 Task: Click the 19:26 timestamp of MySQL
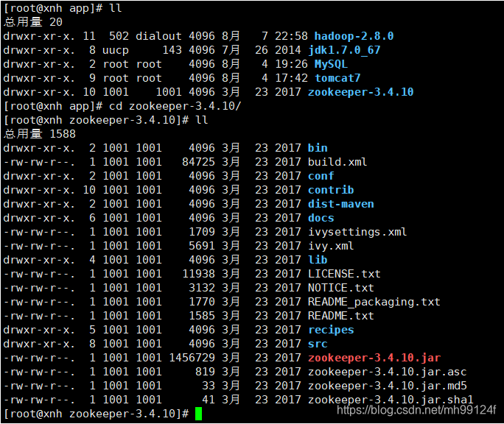point(291,64)
